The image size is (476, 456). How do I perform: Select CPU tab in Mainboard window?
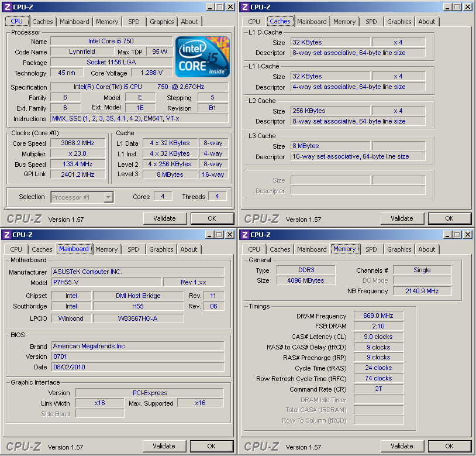pos(16,249)
